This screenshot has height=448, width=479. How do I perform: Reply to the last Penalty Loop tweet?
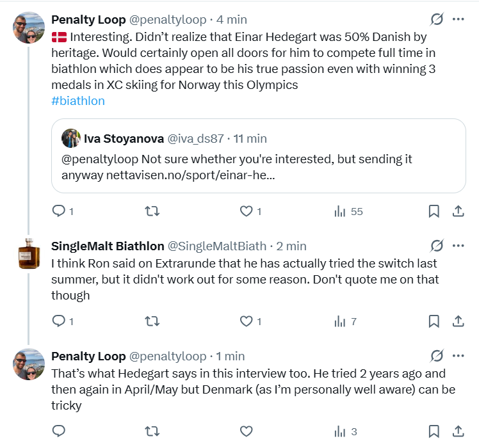pyautogui.click(x=58, y=431)
